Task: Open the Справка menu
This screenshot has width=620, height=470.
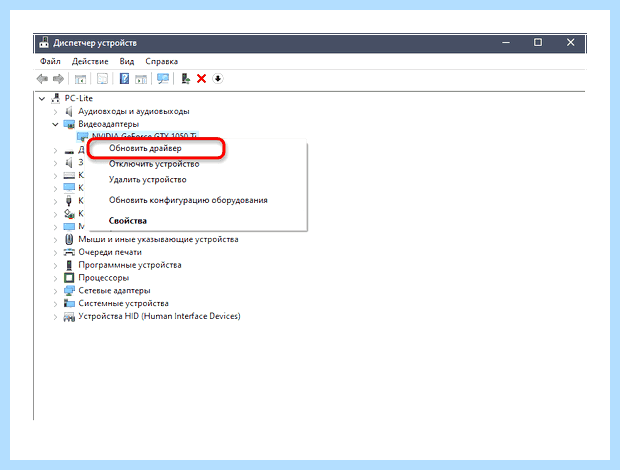Action: coord(161,61)
